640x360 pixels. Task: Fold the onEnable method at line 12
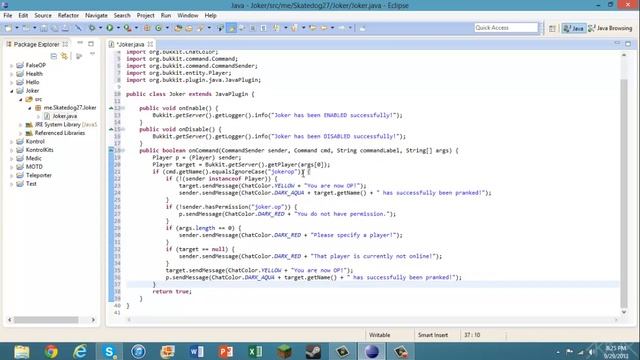[124, 108]
